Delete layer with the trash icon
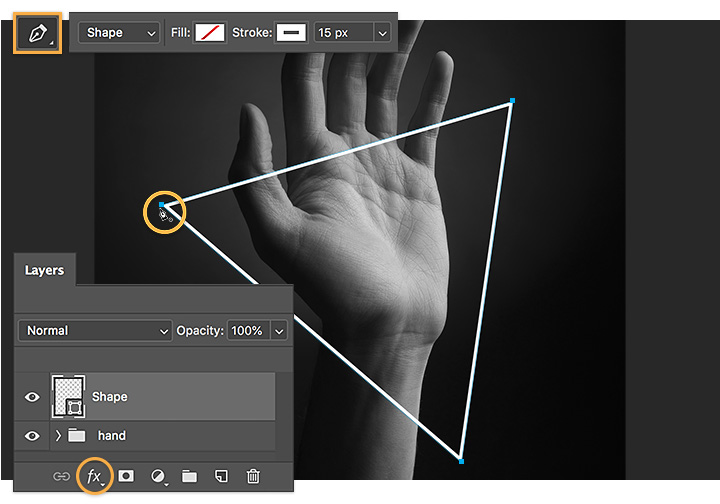Viewport: 720px width, 504px height. 253,476
